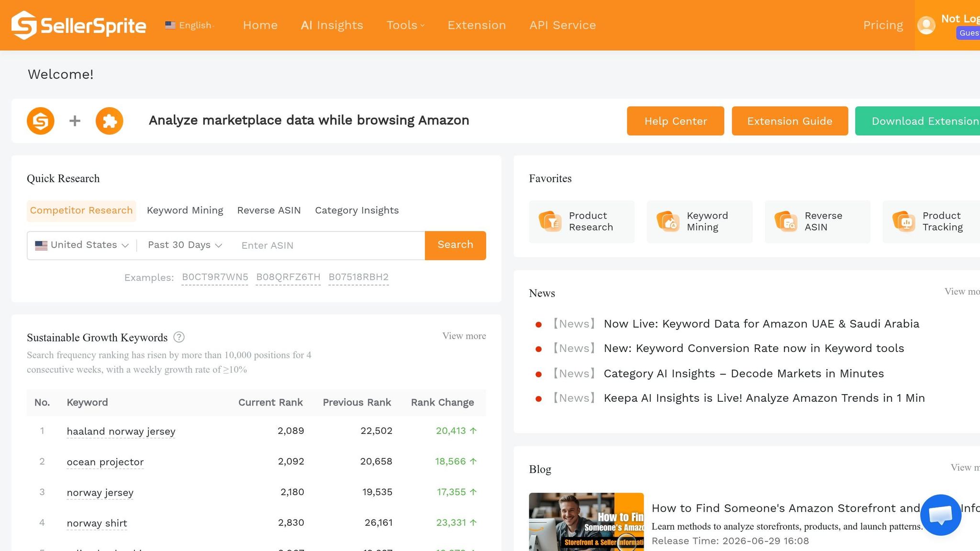
Task: Click keyword ocean projector
Action: [105, 462]
